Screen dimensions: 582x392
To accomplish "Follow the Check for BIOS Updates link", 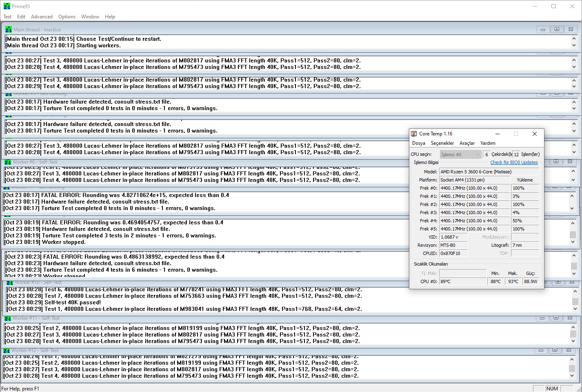I will coord(514,162).
